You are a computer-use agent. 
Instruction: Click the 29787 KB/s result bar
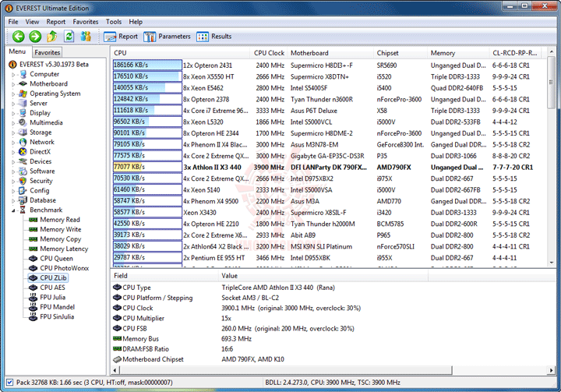point(147,257)
